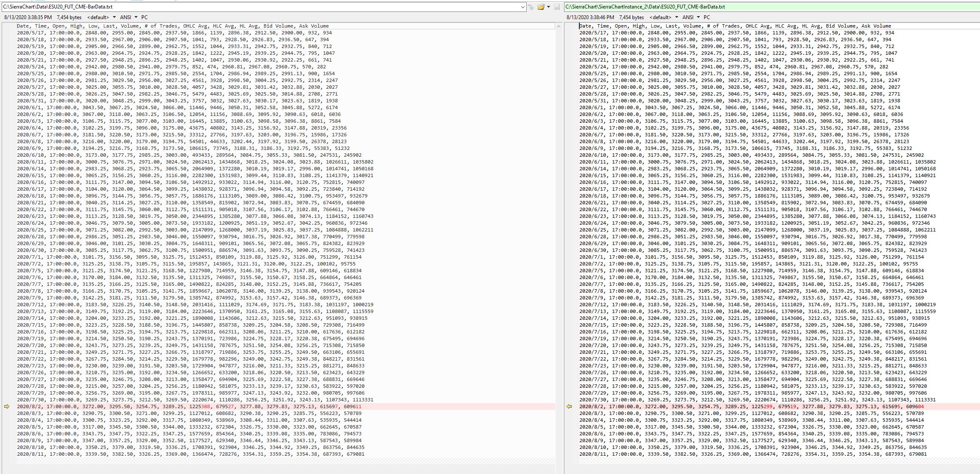Open right pane ANSI encoding dropdown
The width and height of the screenshot is (980, 474).
(698, 17)
